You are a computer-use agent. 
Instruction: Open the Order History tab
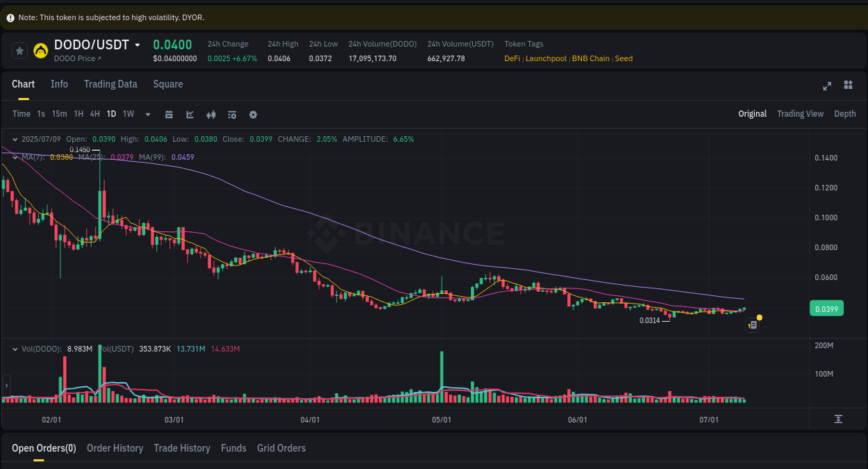click(x=115, y=448)
